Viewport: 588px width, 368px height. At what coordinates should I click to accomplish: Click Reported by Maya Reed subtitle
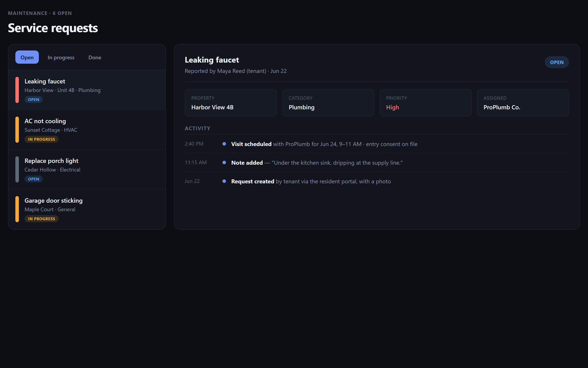236,71
